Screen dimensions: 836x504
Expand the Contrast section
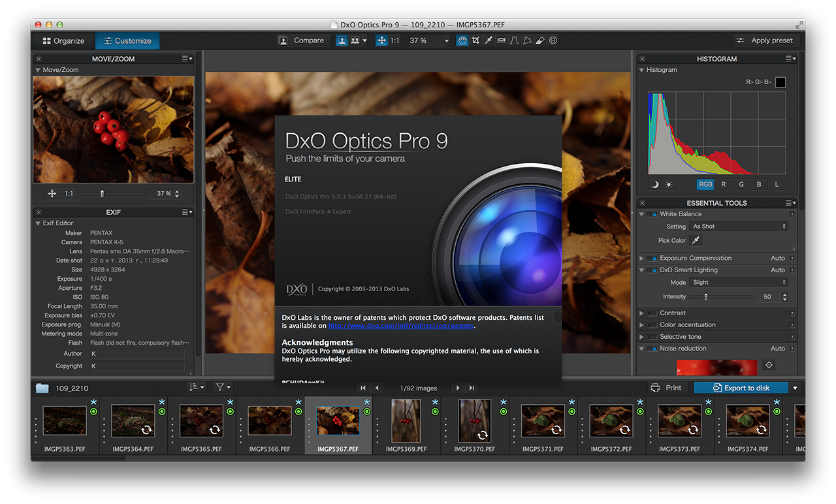pyautogui.click(x=641, y=313)
